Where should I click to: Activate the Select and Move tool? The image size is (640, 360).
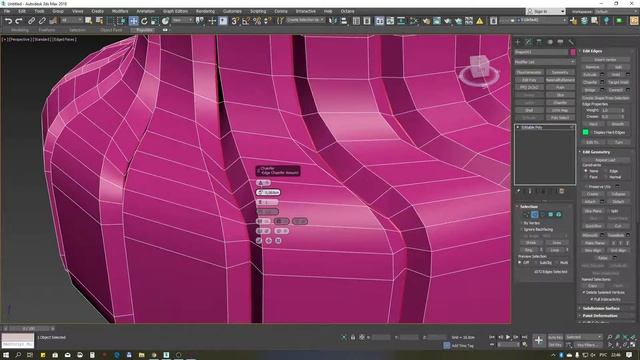(133, 21)
